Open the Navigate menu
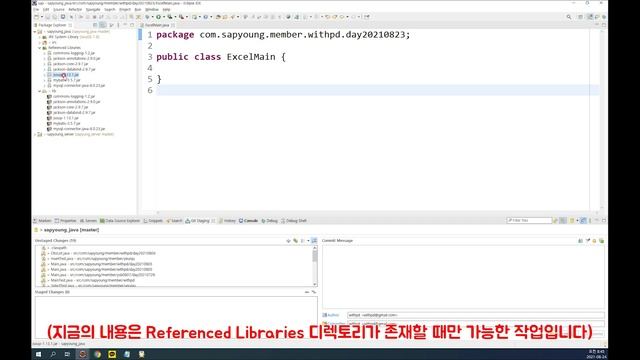 coord(93,9)
